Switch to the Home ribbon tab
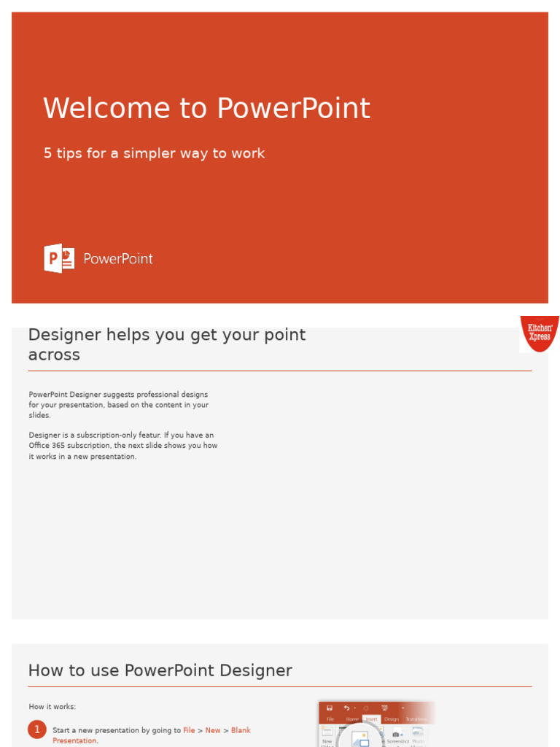The image size is (560, 747). [x=352, y=719]
